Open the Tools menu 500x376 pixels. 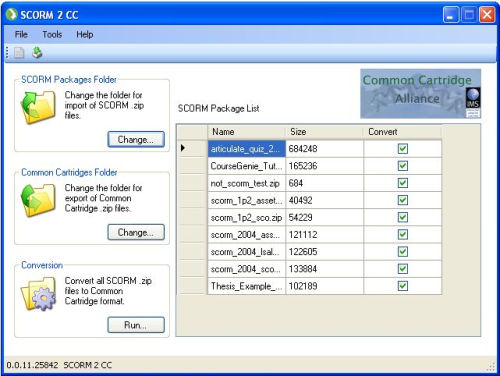click(x=52, y=34)
